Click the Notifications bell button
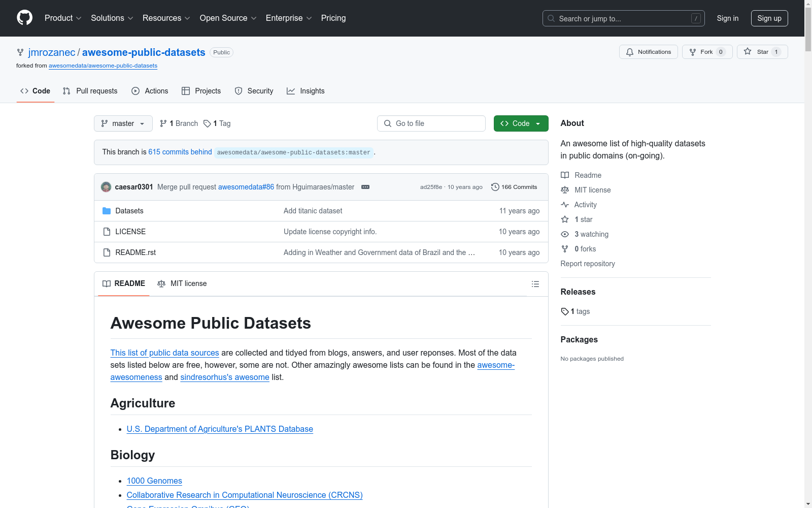The image size is (812, 508). pyautogui.click(x=648, y=52)
